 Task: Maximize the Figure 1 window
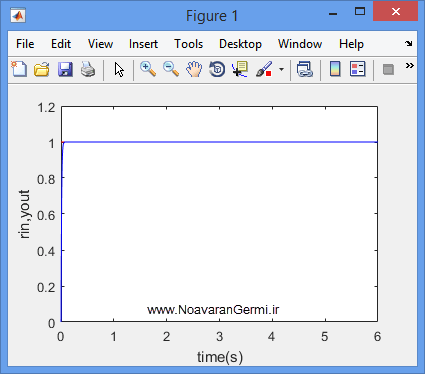click(x=360, y=12)
